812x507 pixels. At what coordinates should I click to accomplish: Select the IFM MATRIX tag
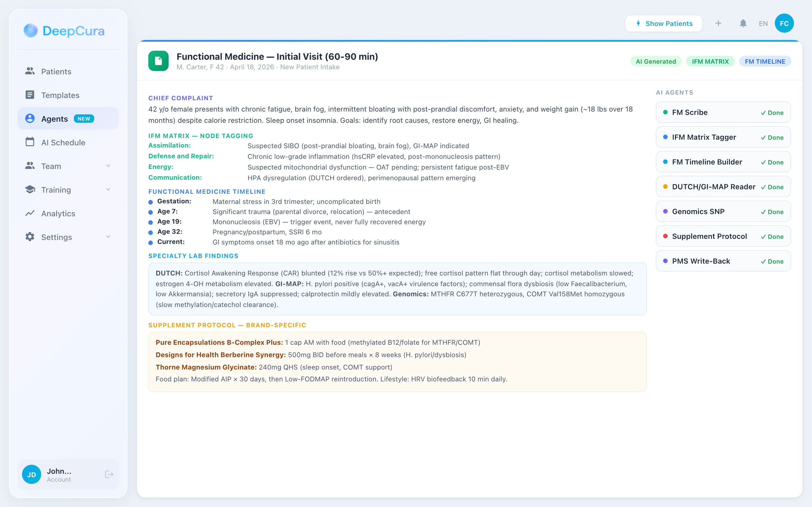[710, 61]
